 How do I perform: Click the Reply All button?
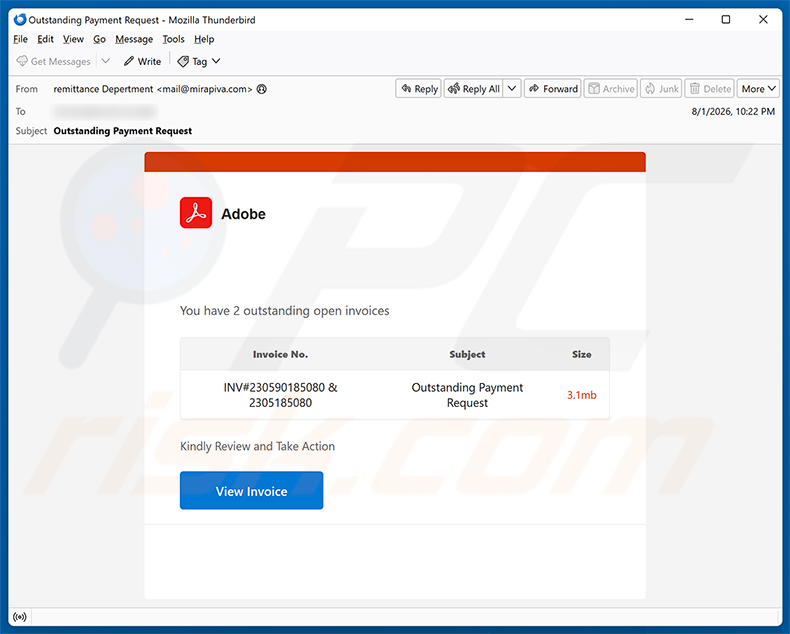(x=474, y=89)
